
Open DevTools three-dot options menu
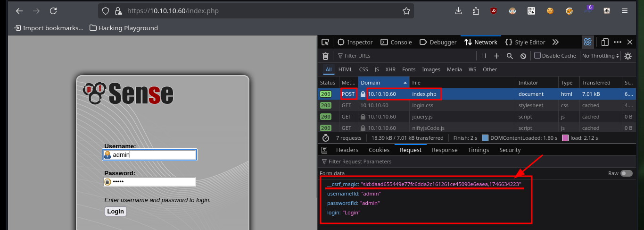click(x=618, y=42)
